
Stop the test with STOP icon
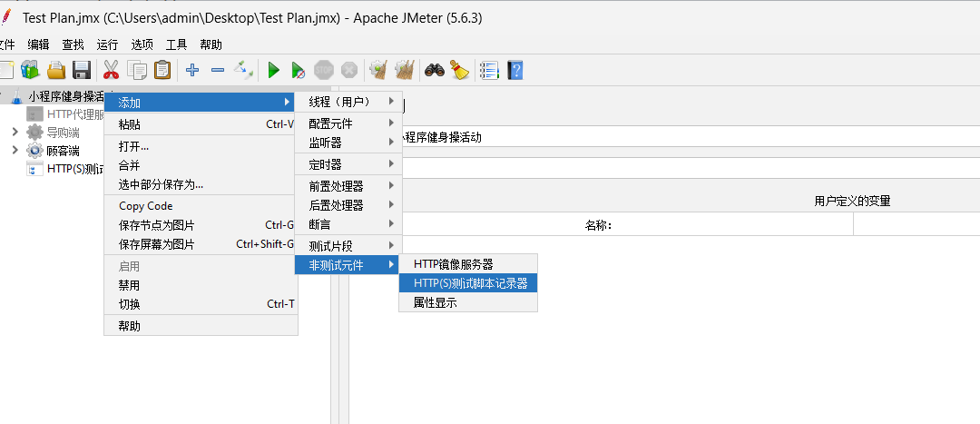(324, 69)
